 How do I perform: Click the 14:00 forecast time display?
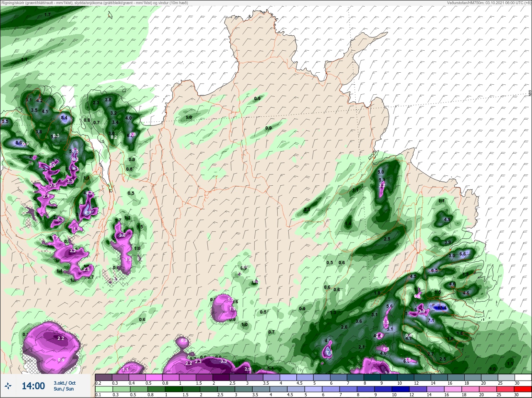[x=33, y=386]
